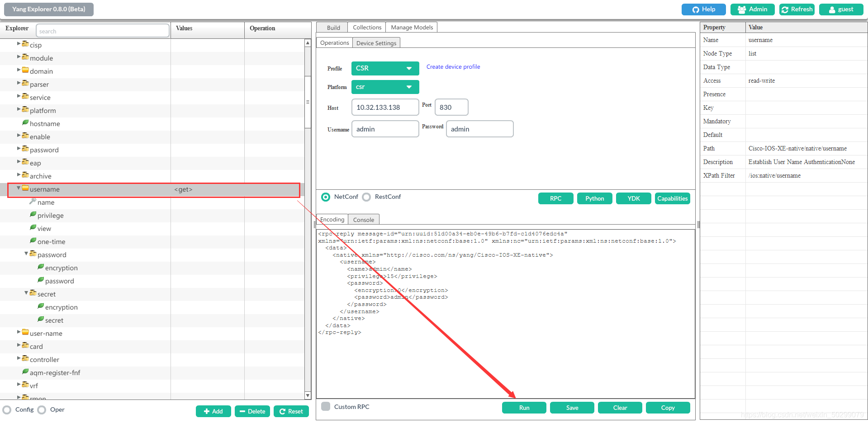Image resolution: width=868 pixels, height=423 pixels.
Task: Click the Refresh button
Action: 797,9
